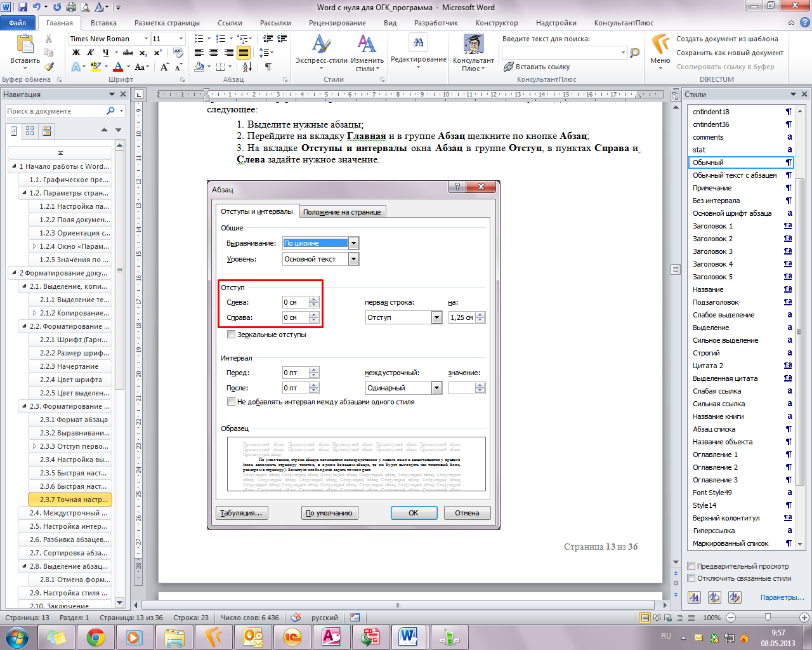812x650 pixels.
Task: Browse headings view in Navigation pane
Action: (14, 131)
